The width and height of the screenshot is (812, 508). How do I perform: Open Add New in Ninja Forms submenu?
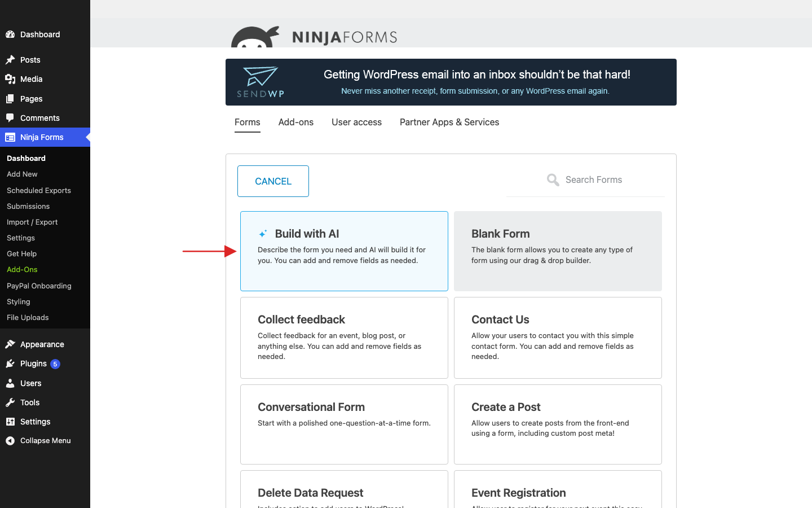22,174
